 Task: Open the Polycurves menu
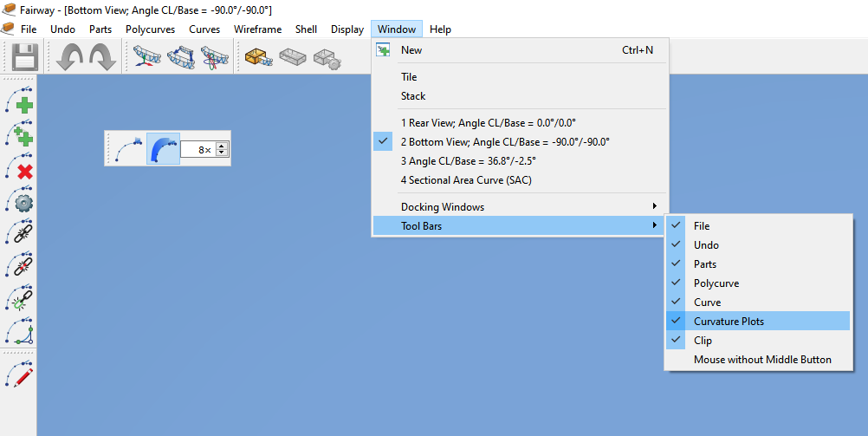point(150,29)
